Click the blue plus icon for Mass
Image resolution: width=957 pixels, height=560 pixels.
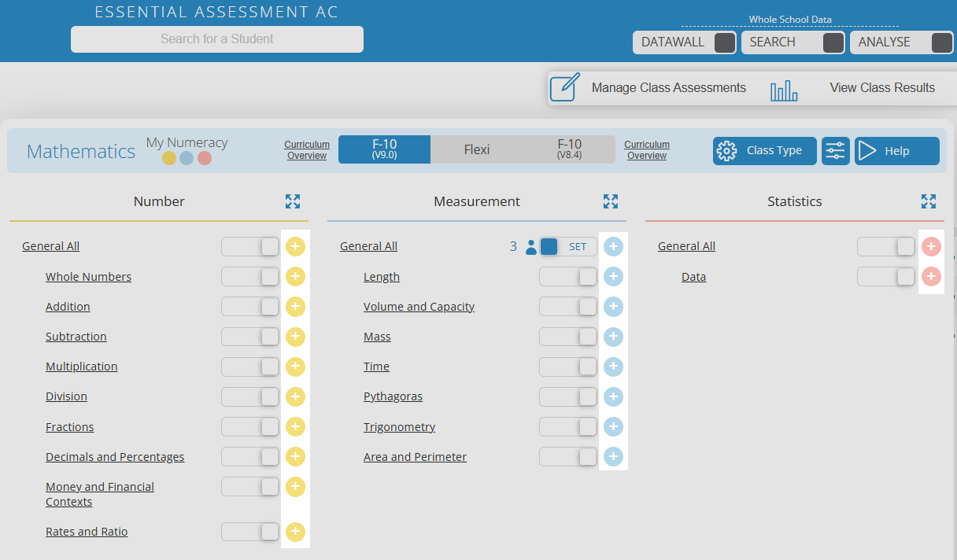tap(613, 337)
